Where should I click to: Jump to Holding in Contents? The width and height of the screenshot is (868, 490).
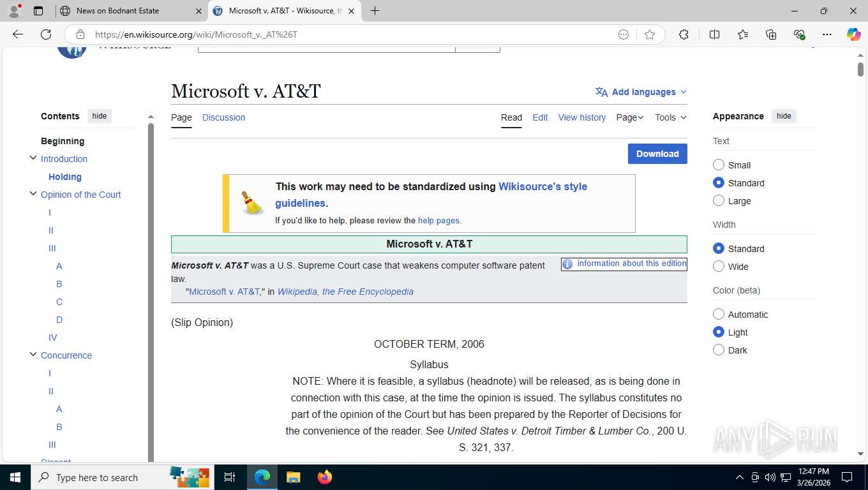tap(65, 177)
